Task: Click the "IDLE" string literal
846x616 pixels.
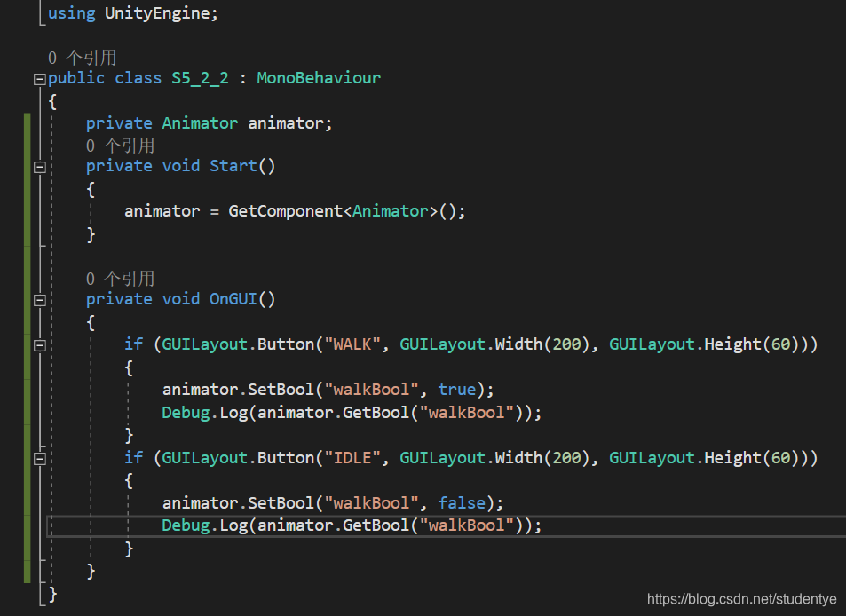Action: point(352,458)
